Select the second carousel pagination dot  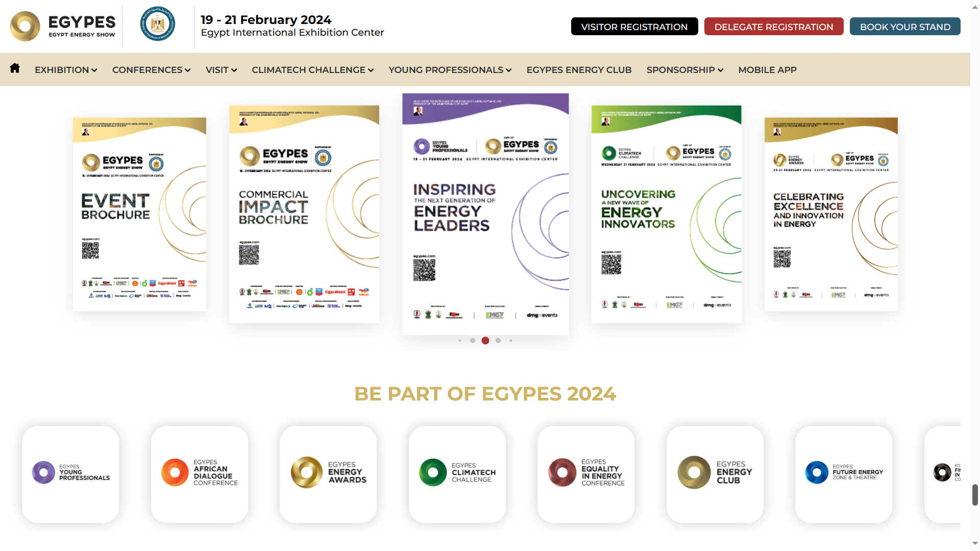(473, 340)
